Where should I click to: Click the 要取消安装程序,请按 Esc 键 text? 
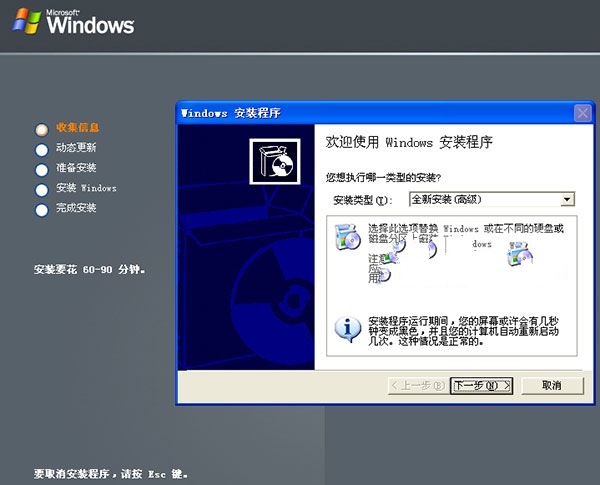coord(111,474)
